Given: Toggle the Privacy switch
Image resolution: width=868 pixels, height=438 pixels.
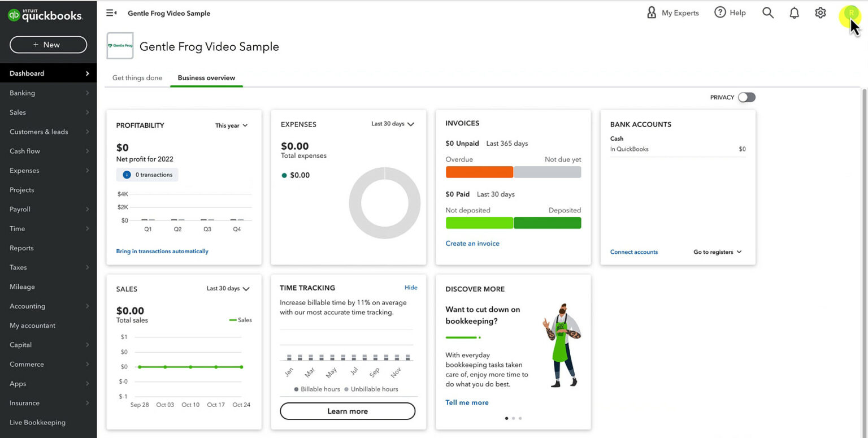Looking at the screenshot, I should (747, 97).
